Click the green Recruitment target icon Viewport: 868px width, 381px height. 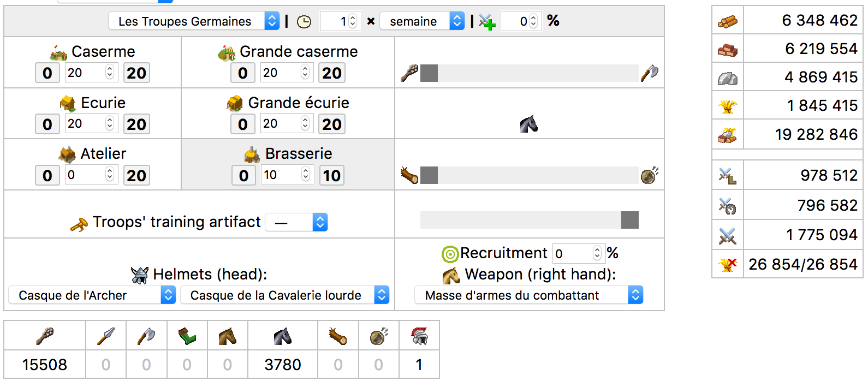[449, 254]
